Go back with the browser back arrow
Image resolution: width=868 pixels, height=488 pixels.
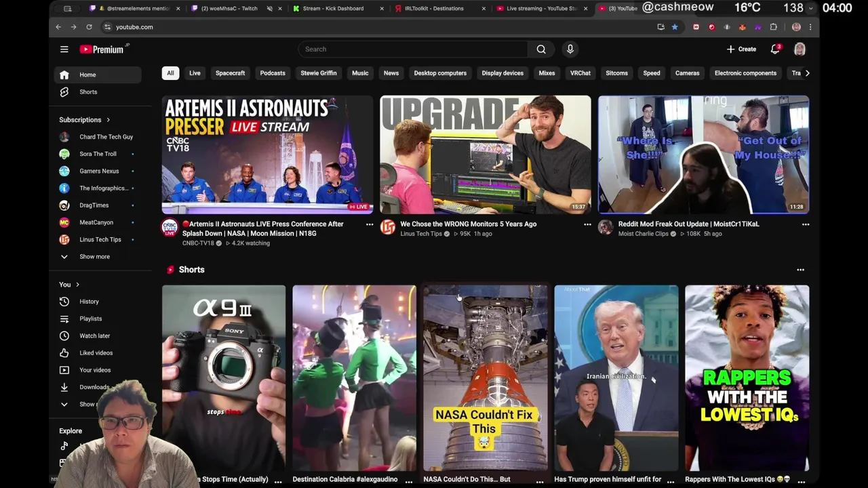point(58,27)
